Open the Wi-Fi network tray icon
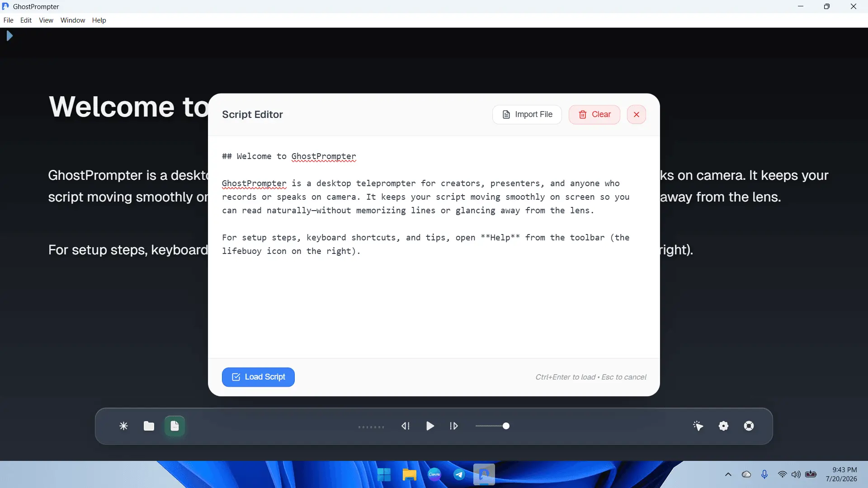This screenshot has width=868, height=488. 782,475
